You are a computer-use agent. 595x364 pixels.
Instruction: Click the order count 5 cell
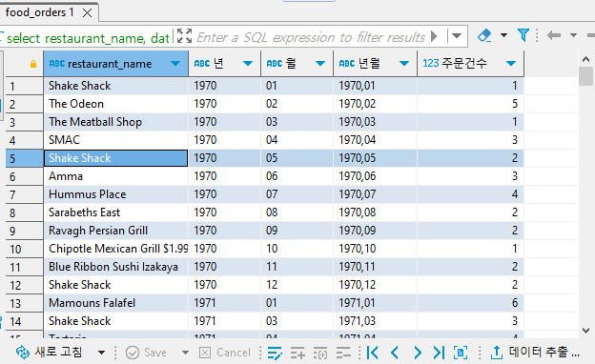click(470, 104)
